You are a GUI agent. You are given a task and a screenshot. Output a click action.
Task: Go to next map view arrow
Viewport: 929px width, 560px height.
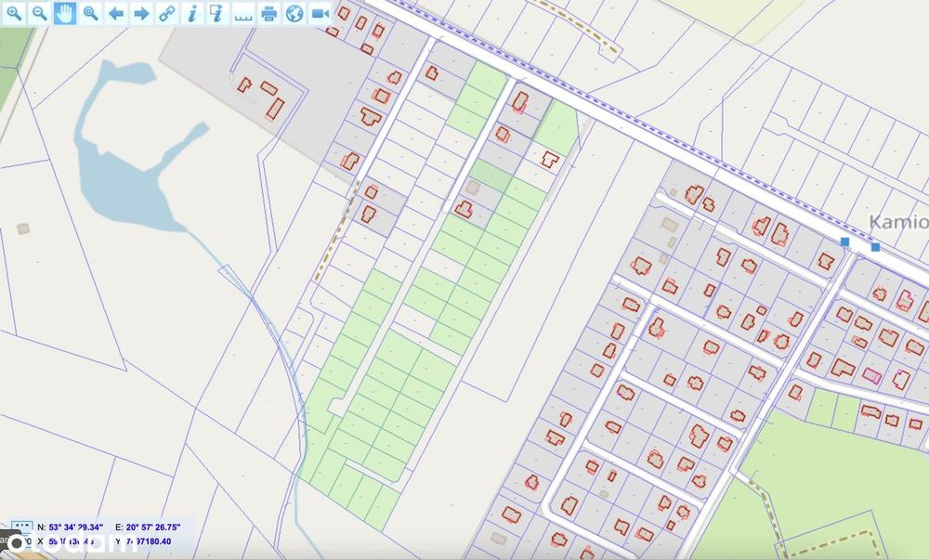[141, 13]
